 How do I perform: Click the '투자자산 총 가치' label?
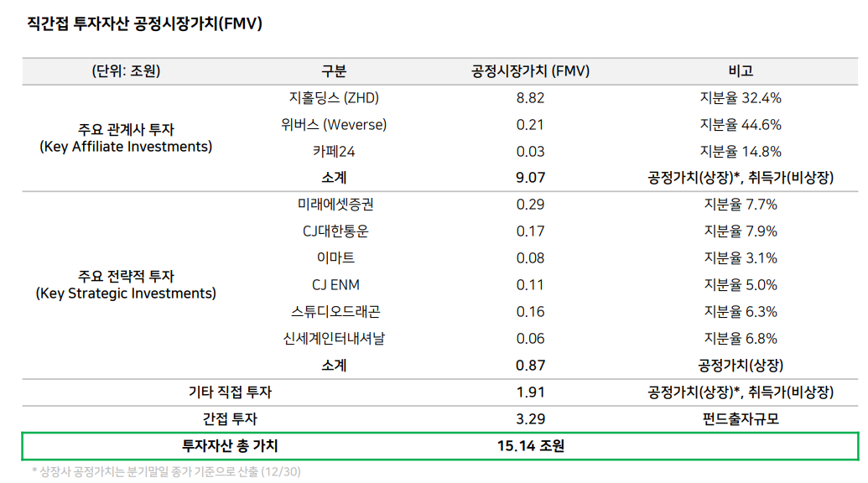(x=230, y=446)
